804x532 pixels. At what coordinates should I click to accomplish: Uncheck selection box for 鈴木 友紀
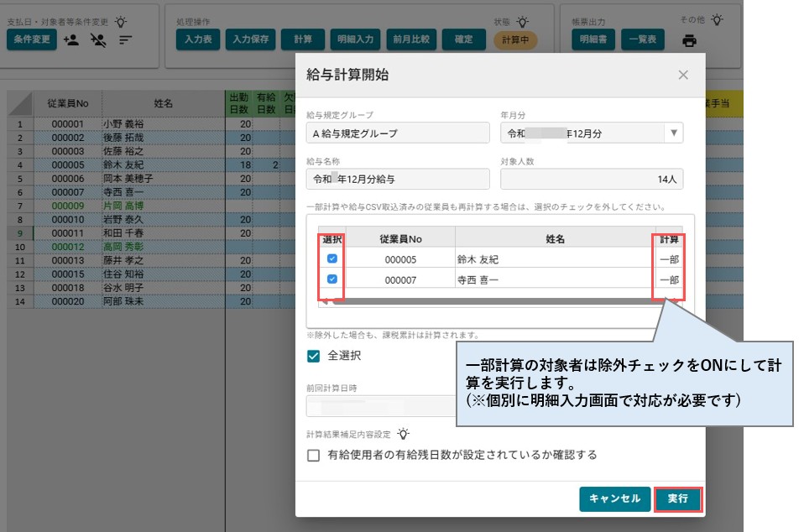[332, 258]
